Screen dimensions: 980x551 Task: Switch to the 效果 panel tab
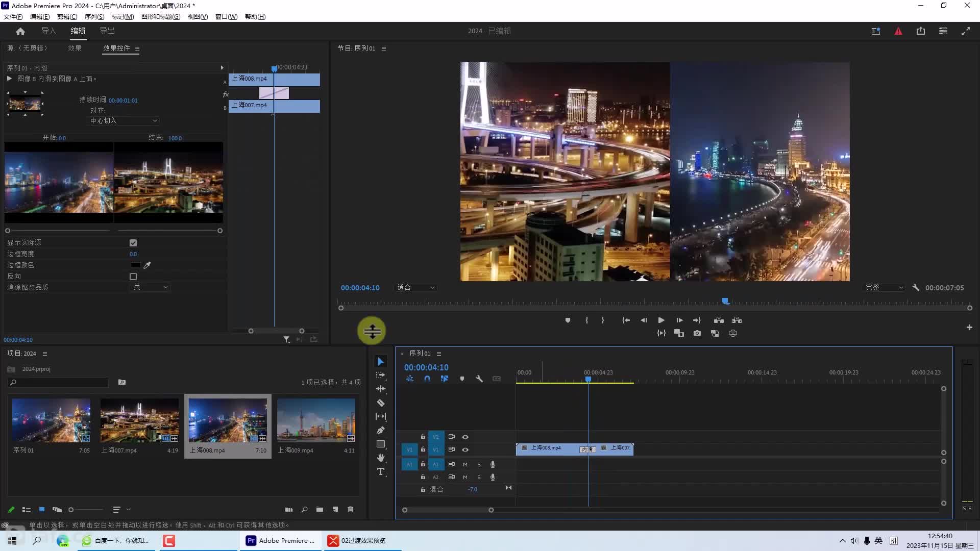point(75,48)
